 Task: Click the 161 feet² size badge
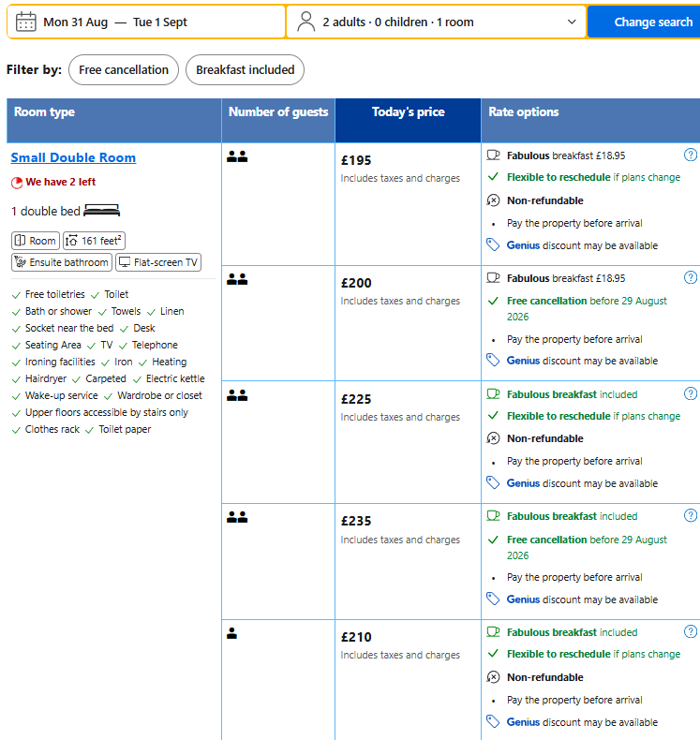pos(94,241)
